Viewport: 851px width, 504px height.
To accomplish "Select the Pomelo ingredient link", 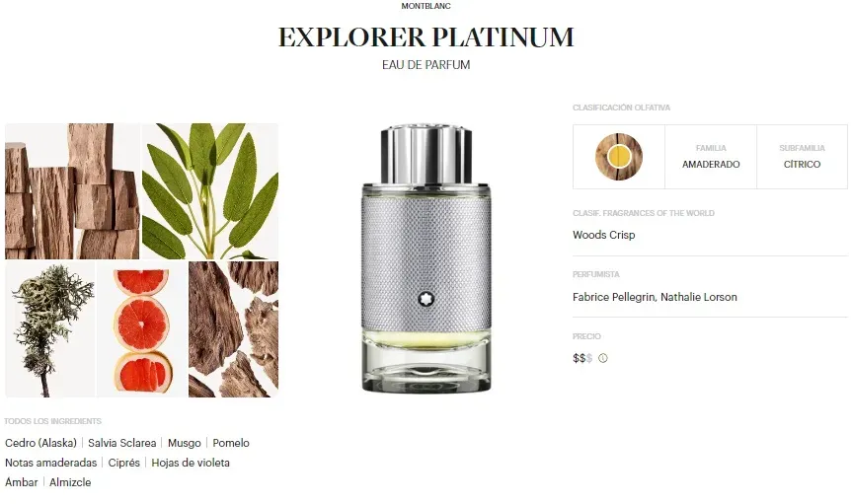I will click(x=231, y=443).
